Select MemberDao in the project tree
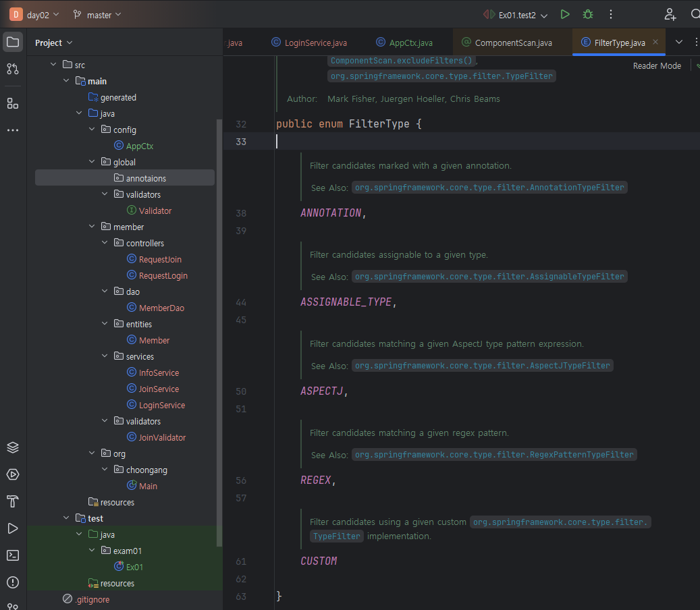700x610 pixels. pyautogui.click(x=161, y=308)
